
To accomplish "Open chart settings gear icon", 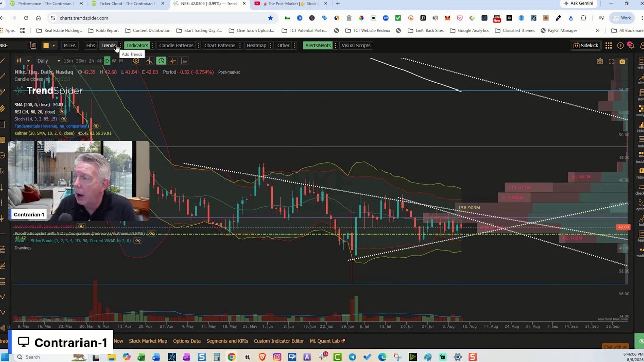I will (x=136, y=61).
